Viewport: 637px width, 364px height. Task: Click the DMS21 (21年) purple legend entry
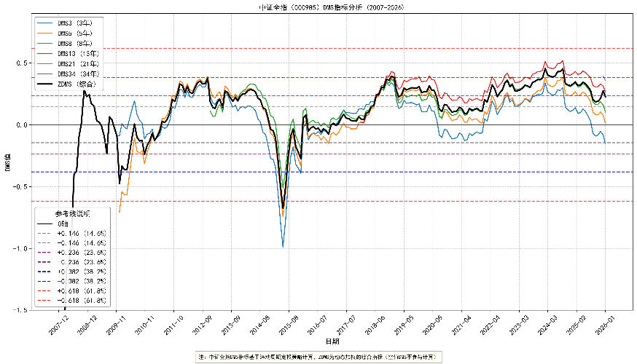pos(69,64)
